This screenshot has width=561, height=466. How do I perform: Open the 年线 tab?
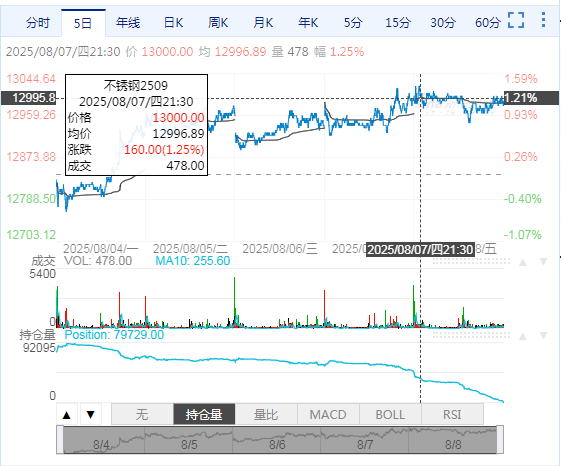click(128, 23)
